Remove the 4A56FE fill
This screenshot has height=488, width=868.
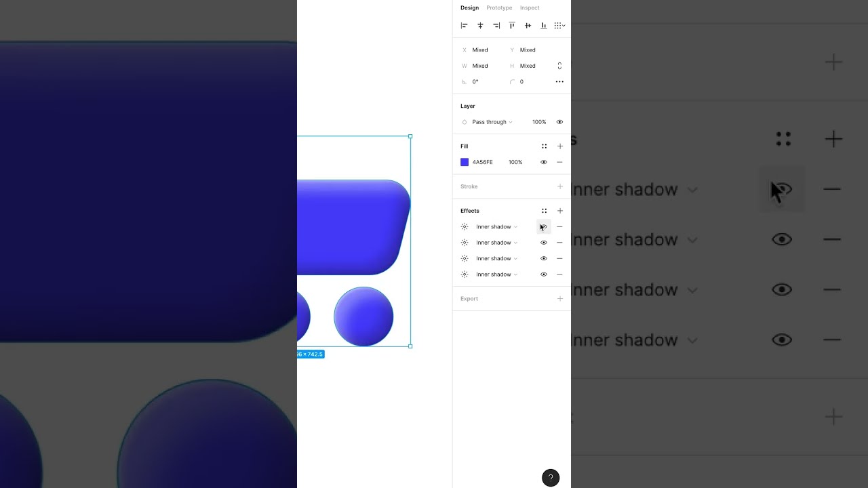coord(559,162)
